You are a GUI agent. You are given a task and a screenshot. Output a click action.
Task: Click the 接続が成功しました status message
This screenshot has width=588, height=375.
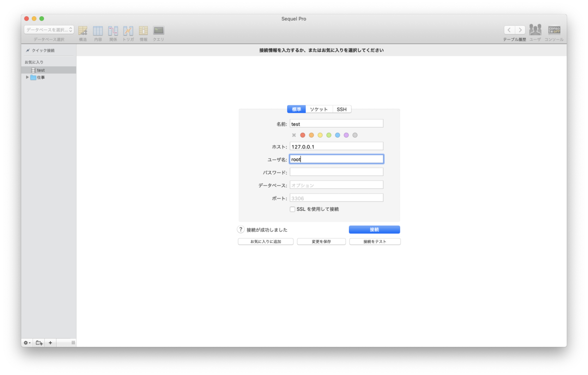tap(267, 230)
